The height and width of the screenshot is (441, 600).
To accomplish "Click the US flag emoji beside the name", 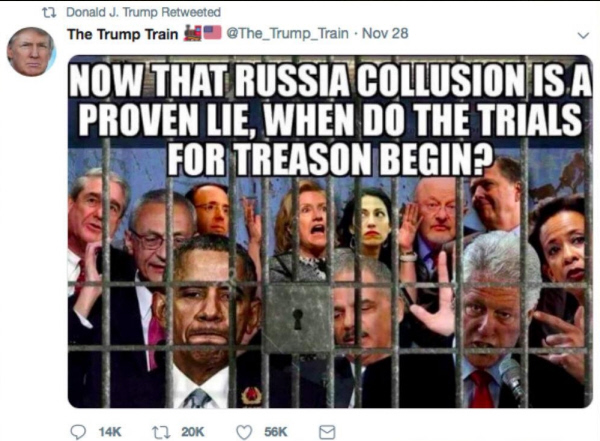I will coord(212,33).
